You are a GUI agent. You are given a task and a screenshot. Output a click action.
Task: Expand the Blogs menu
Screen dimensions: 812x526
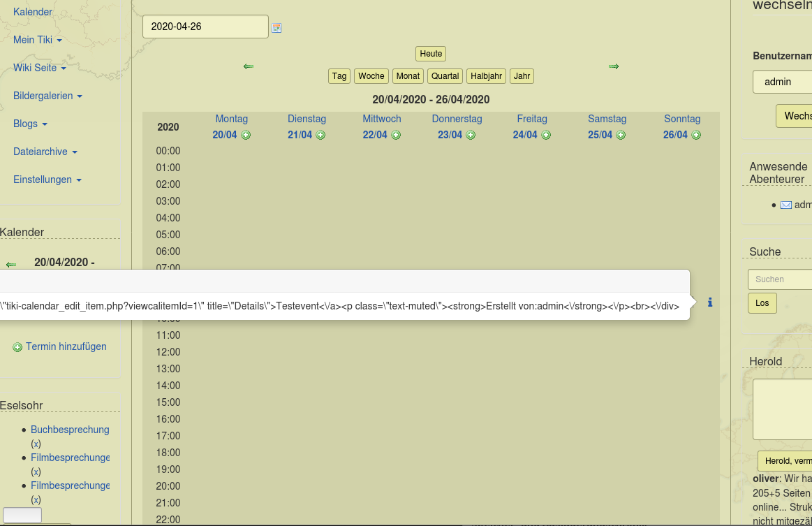(30, 124)
